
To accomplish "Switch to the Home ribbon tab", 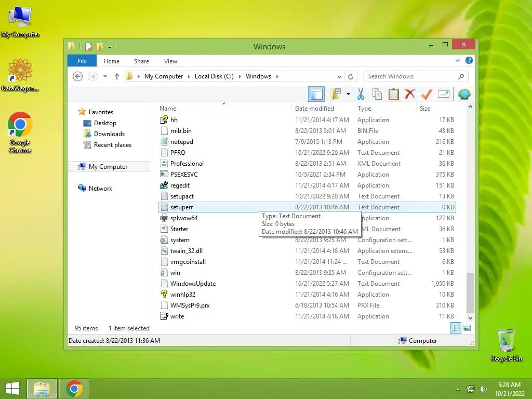I will [x=112, y=61].
